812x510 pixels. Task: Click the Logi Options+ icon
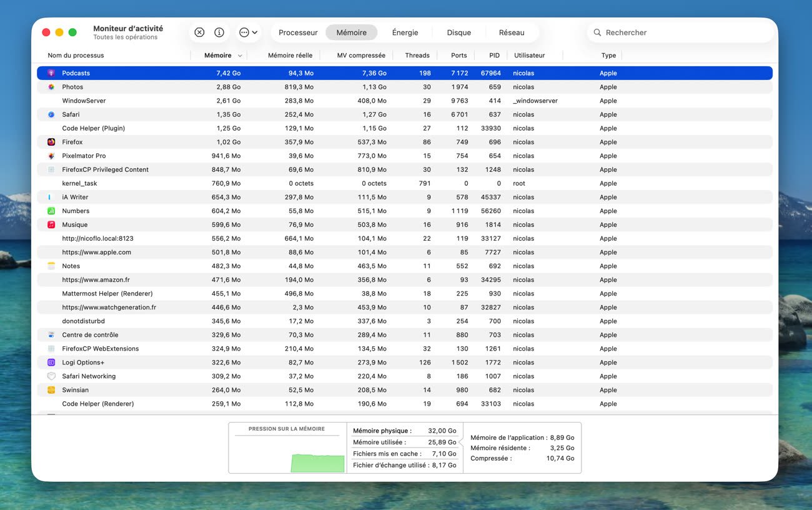51,362
